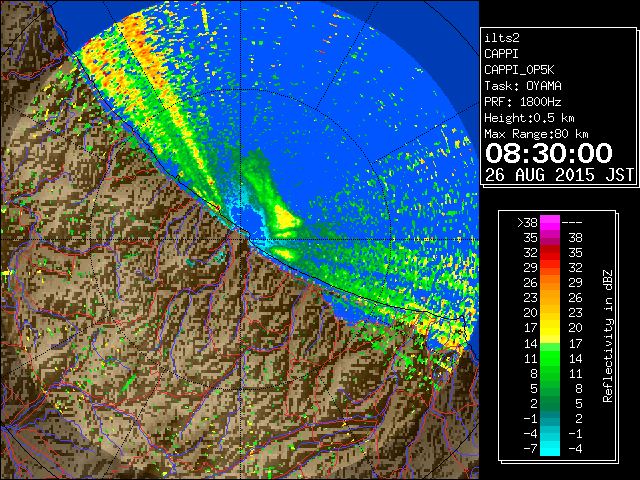Click the orange 26–29 dBZ legend swatch

click(x=550, y=282)
